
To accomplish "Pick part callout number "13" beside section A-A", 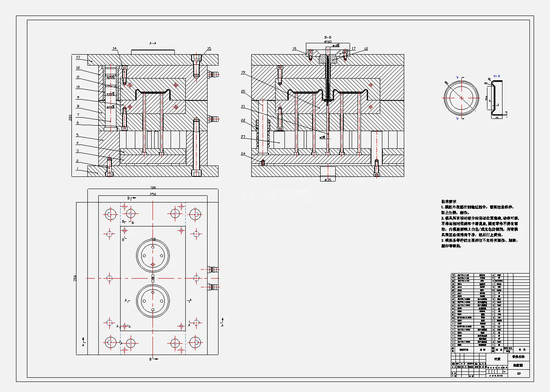I will click(x=78, y=57).
